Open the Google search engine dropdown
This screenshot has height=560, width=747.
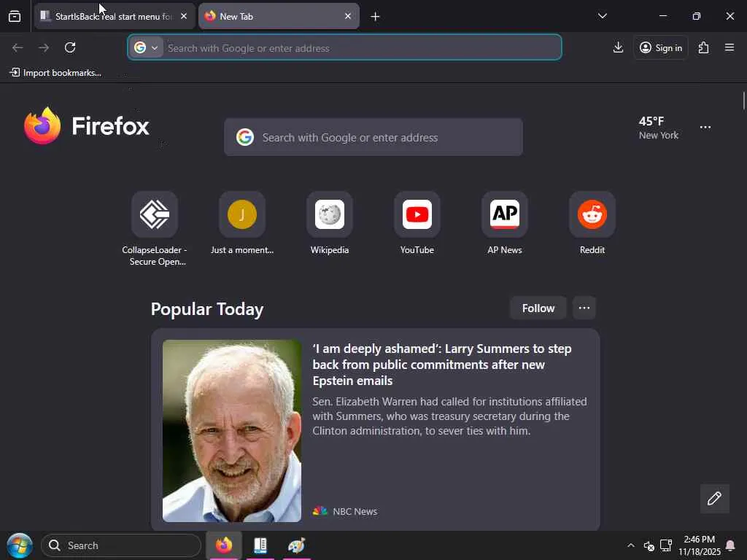pyautogui.click(x=146, y=47)
